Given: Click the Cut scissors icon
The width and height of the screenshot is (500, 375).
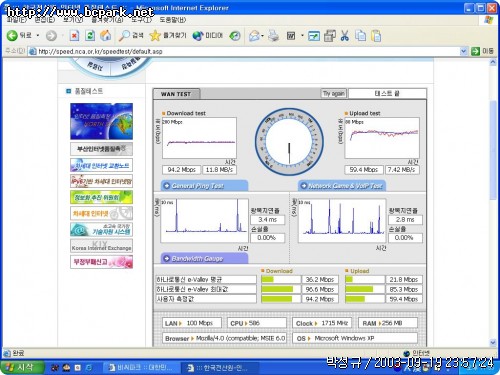Looking at the screenshot, I should coord(345,36).
